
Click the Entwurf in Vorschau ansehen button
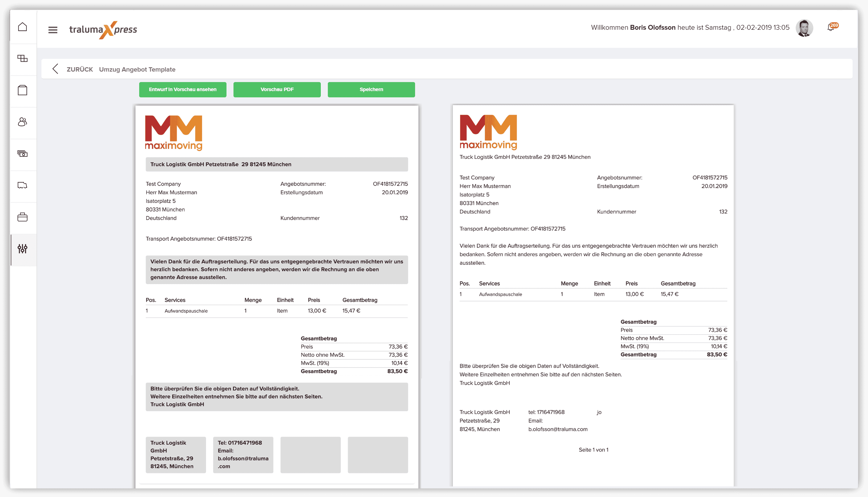tap(182, 89)
